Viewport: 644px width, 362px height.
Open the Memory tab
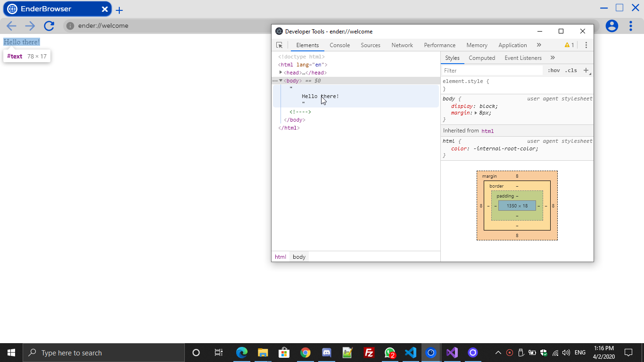(x=477, y=45)
